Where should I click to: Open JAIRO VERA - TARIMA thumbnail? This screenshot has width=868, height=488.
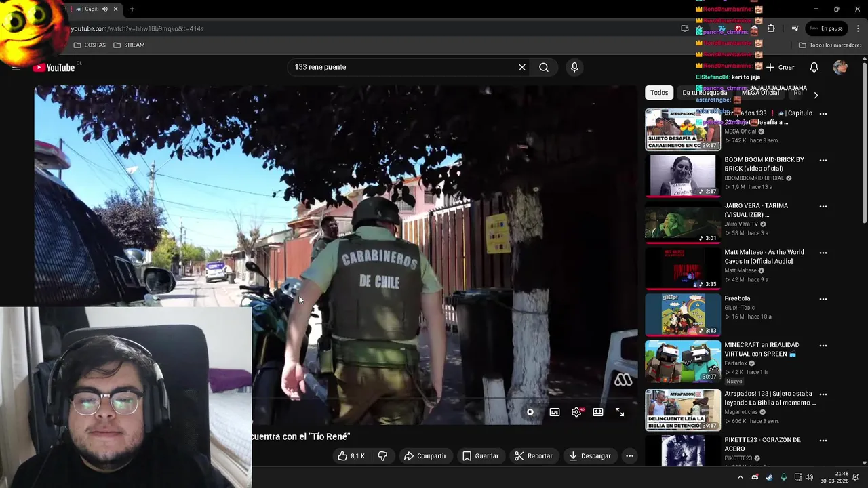pos(683,222)
